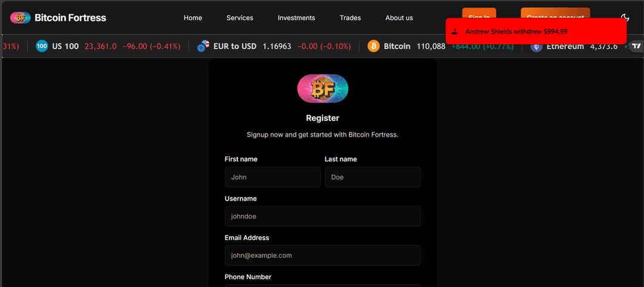Open the TradingView logo on ticker edge
Viewport: 644px width, 287px height.
tap(637, 46)
